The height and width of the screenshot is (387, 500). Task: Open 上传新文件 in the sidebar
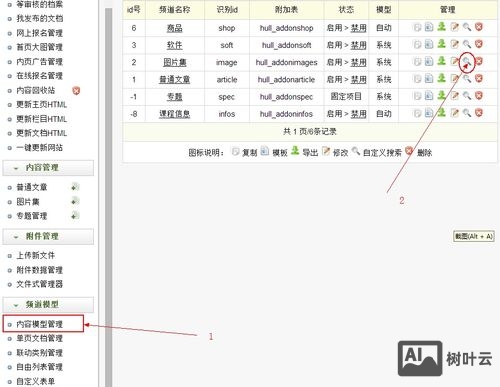pyautogui.click(x=36, y=255)
